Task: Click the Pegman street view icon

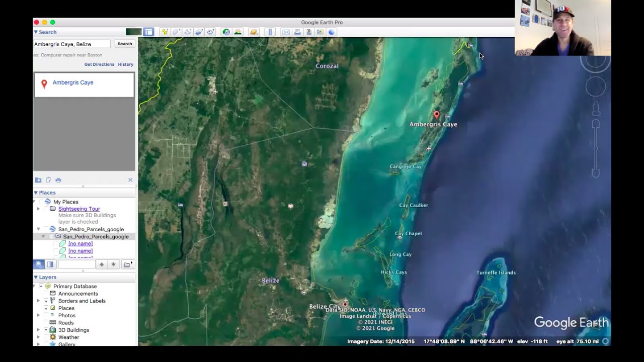Action: click(596, 109)
